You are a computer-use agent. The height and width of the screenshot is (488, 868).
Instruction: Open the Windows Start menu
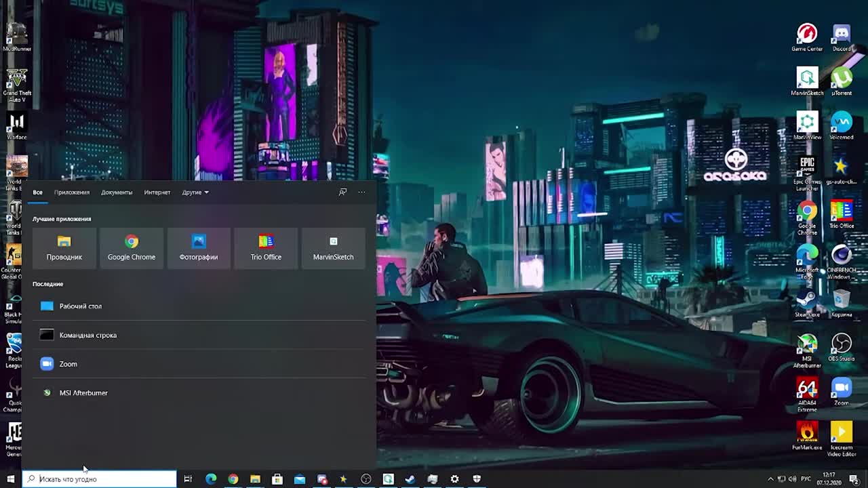tap(11, 479)
